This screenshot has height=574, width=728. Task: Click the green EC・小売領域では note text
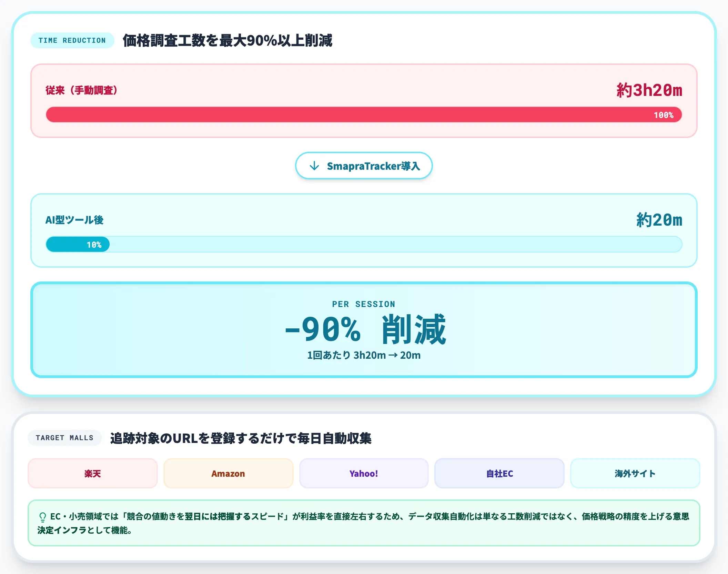(x=364, y=523)
